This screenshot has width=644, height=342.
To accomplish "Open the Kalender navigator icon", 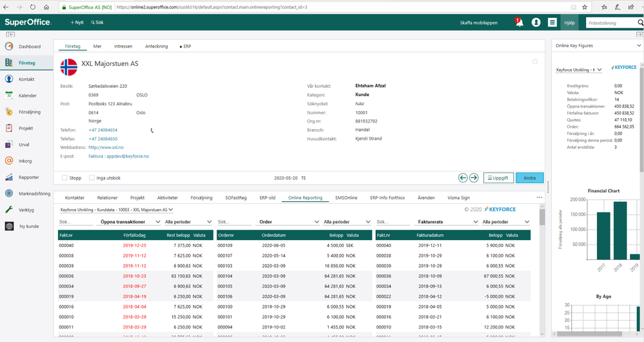I will tap(9, 96).
